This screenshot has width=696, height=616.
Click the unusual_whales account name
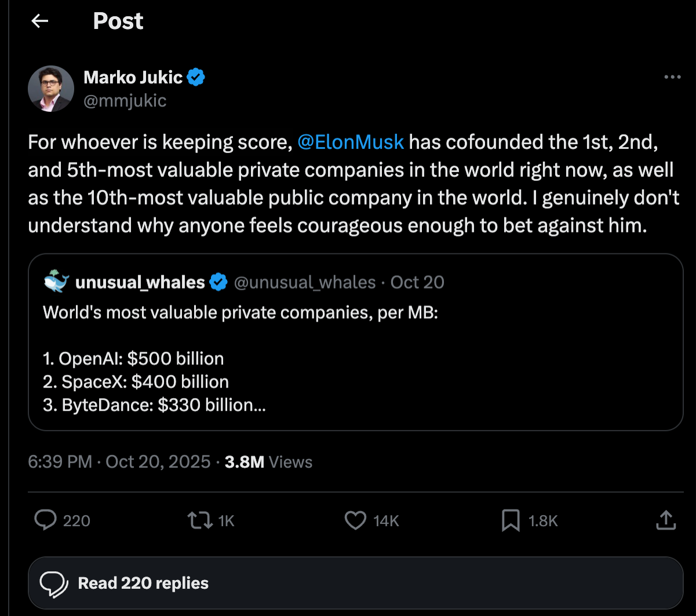(140, 282)
